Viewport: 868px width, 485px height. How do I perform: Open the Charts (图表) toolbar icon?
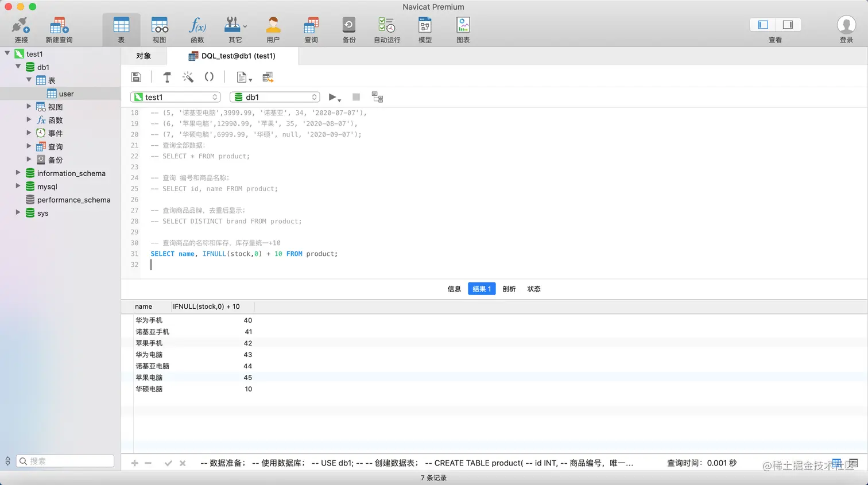(463, 30)
